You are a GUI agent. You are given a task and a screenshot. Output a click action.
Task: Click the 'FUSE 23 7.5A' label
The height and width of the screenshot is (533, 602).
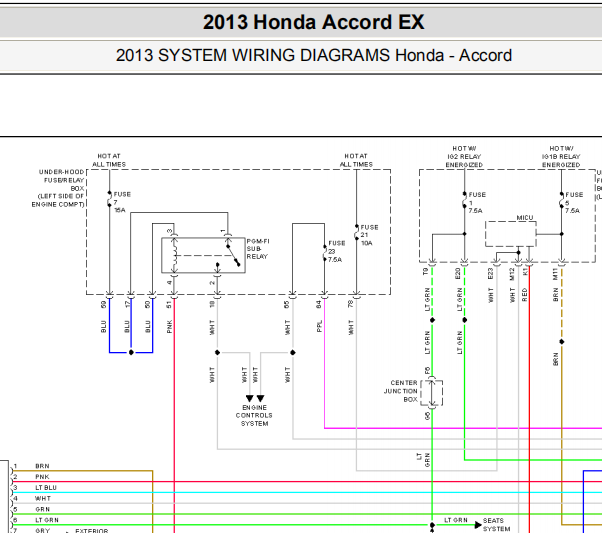[x=336, y=252]
